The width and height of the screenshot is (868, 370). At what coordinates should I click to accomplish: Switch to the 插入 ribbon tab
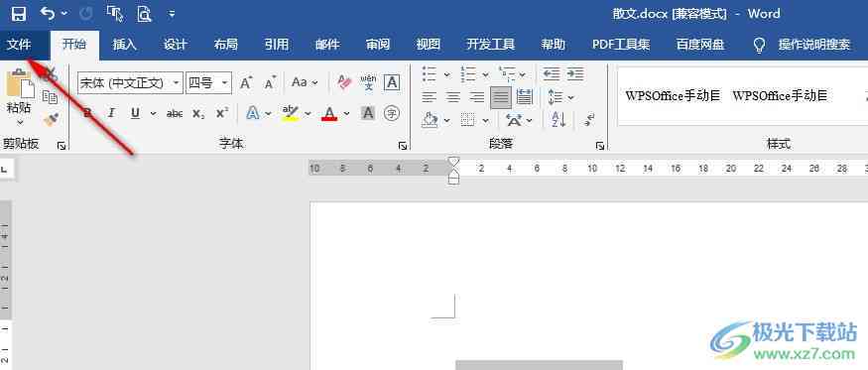[125, 45]
